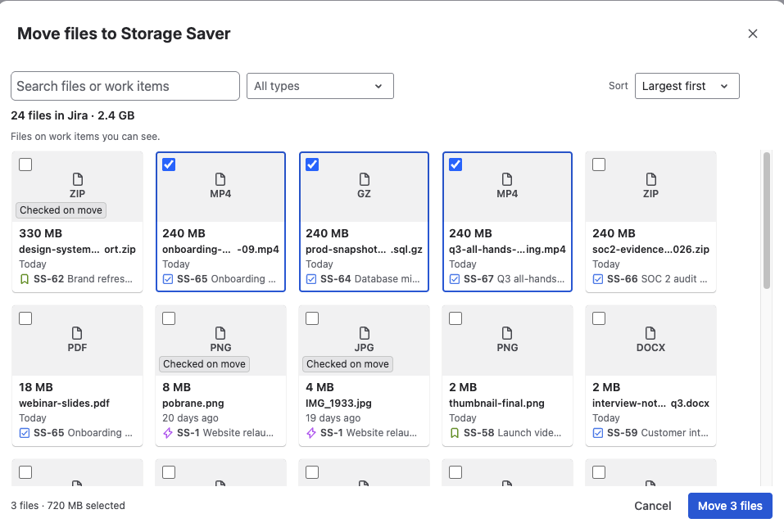784x532 pixels.
Task: Select the design-system zip file checkbox
Action: click(x=25, y=165)
